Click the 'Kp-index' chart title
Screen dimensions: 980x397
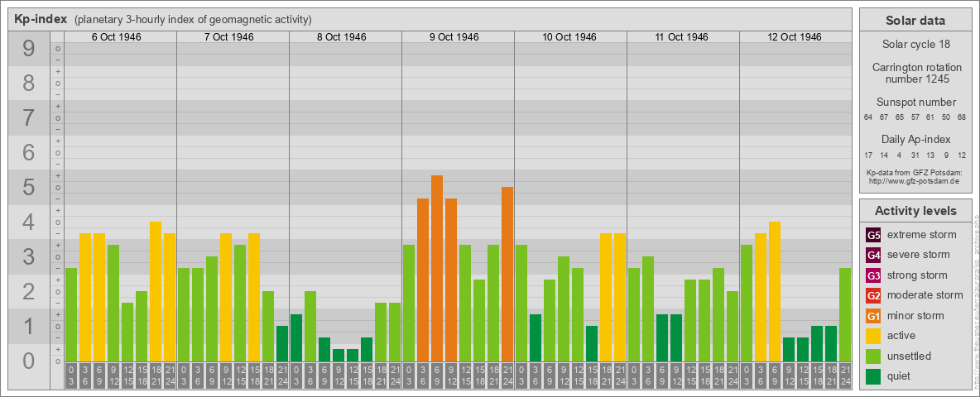pos(41,19)
